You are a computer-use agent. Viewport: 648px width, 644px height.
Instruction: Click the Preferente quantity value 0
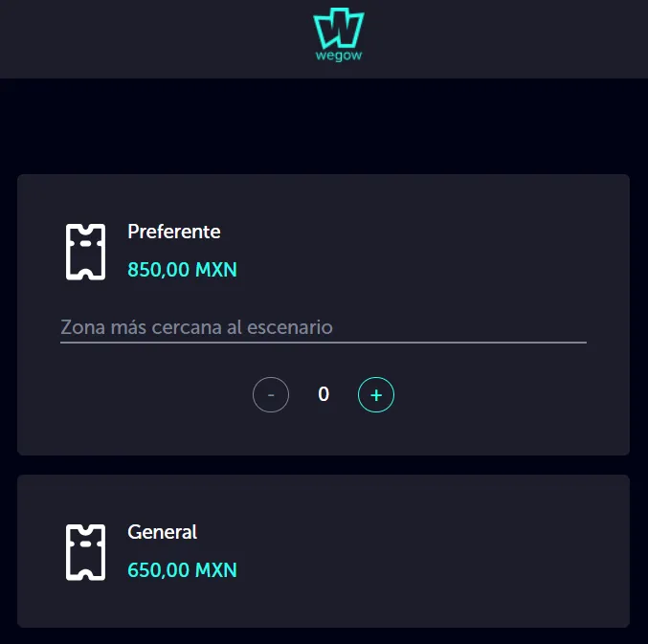tap(324, 394)
